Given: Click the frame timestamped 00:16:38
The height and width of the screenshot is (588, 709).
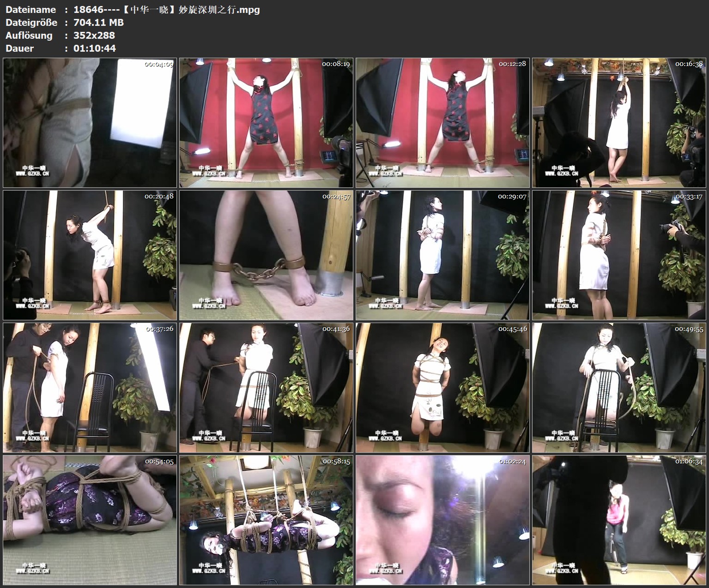Looking at the screenshot, I should click(x=619, y=123).
